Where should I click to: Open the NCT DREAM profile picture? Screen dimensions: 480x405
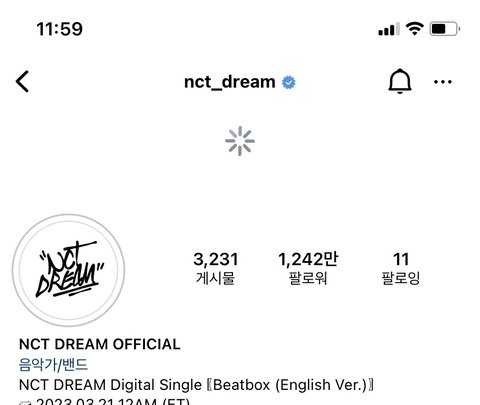point(68,270)
